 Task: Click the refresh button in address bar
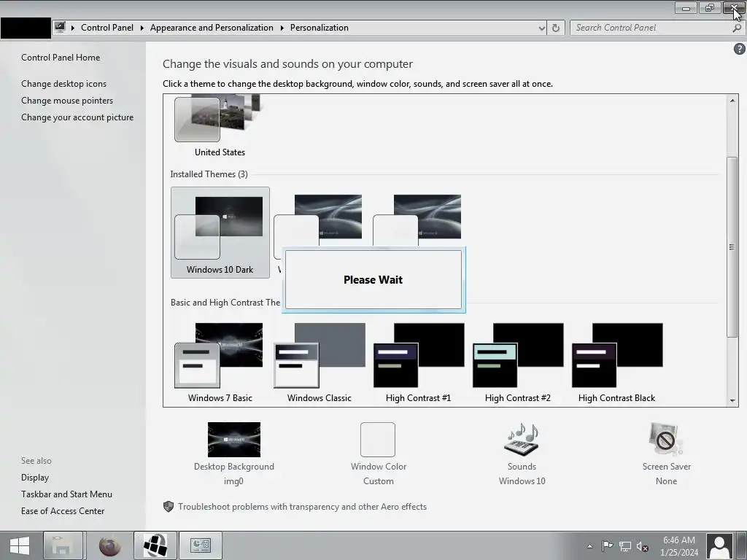(x=555, y=28)
